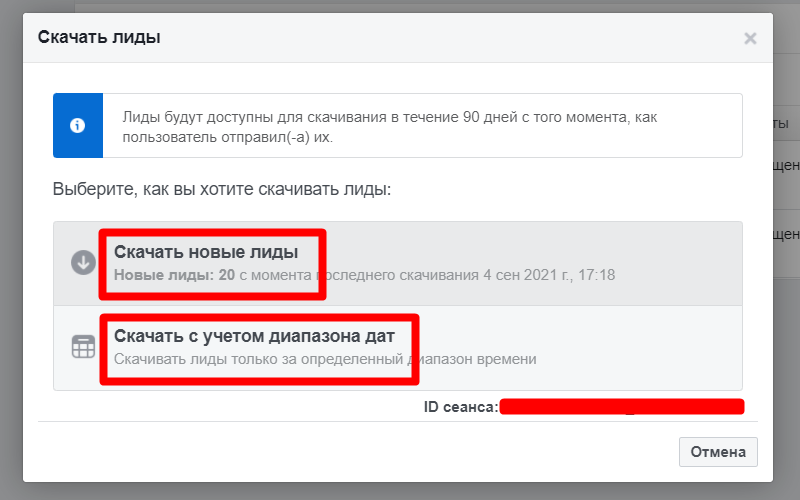
Task: Choose Скачать с учетом диапазона дат
Action: click(254, 336)
